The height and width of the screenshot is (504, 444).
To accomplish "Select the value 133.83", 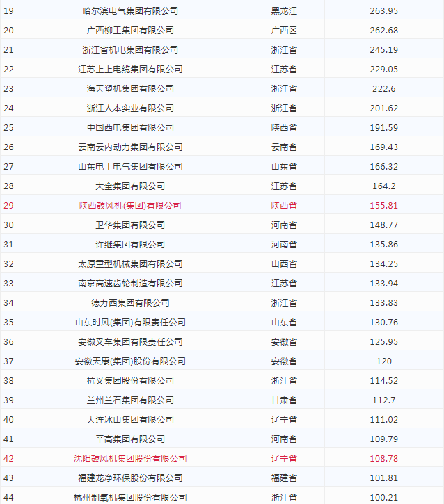I will [x=384, y=302].
